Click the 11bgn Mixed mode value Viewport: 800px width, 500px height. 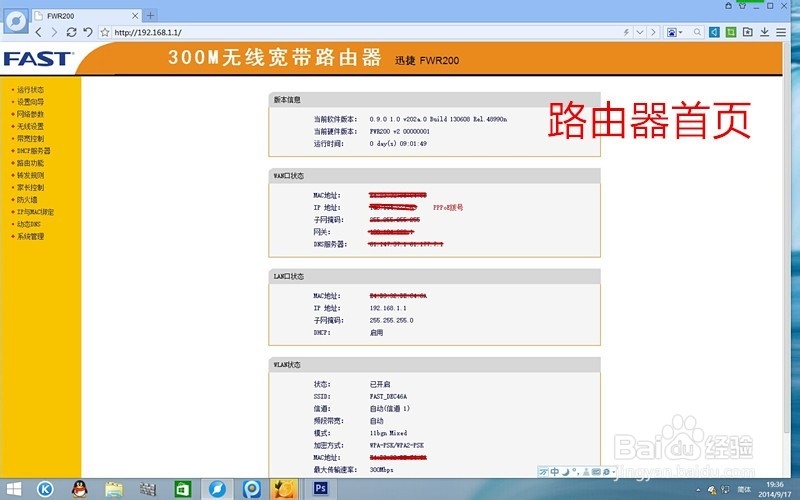[x=388, y=433]
